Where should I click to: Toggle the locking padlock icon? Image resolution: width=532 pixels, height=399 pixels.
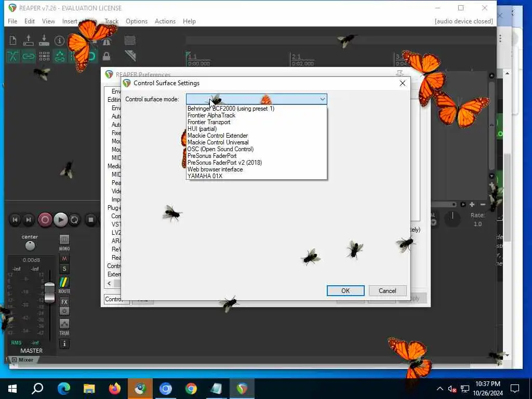pos(107,56)
